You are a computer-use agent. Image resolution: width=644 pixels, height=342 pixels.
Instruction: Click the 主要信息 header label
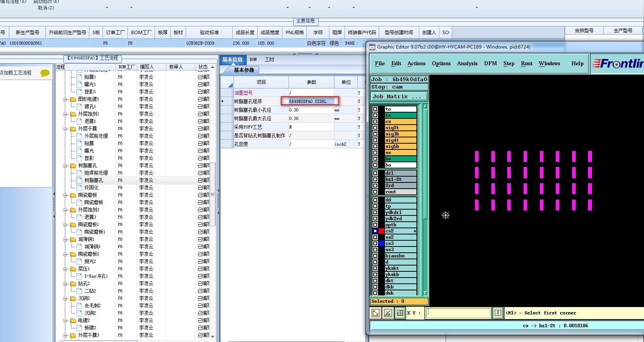[306, 21]
